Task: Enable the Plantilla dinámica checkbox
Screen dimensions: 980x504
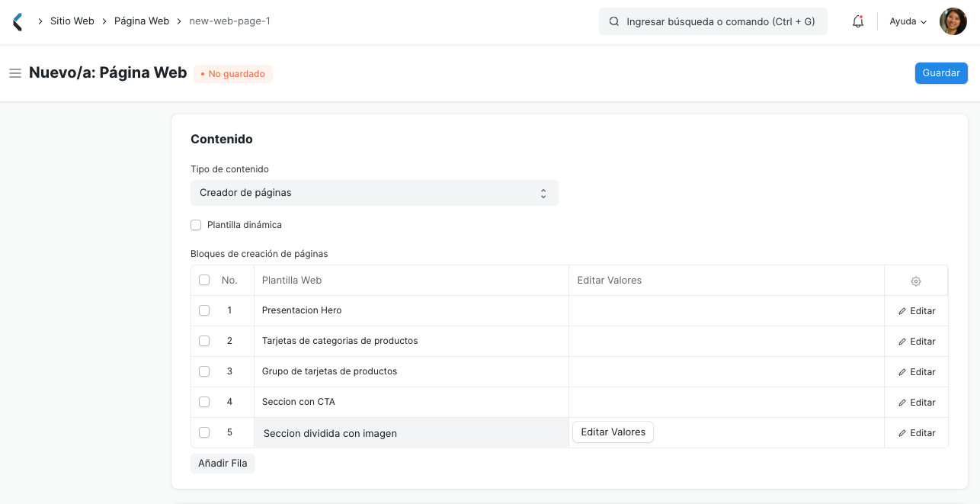Action: coord(196,224)
